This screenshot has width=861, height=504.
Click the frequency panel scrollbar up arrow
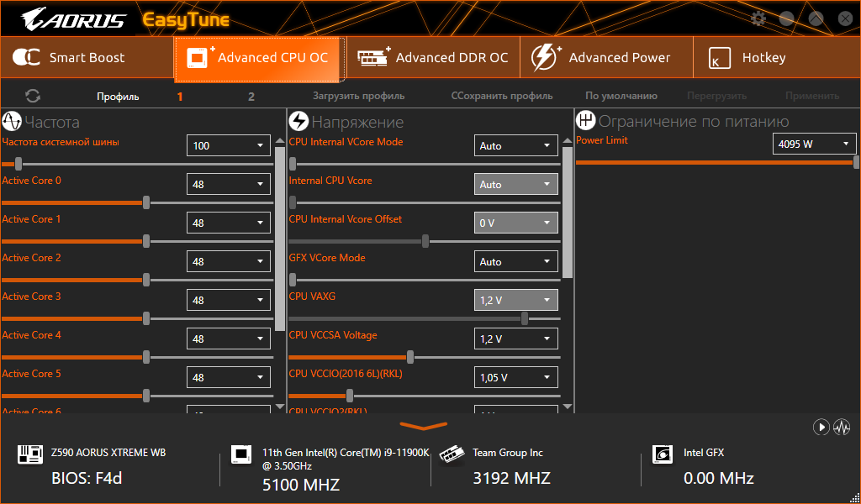pos(280,141)
